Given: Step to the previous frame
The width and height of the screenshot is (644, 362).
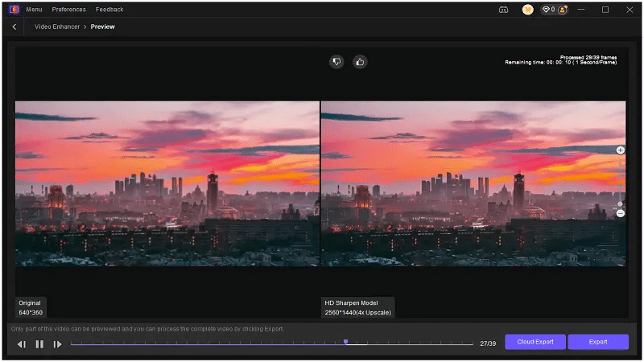Looking at the screenshot, I should (22, 343).
